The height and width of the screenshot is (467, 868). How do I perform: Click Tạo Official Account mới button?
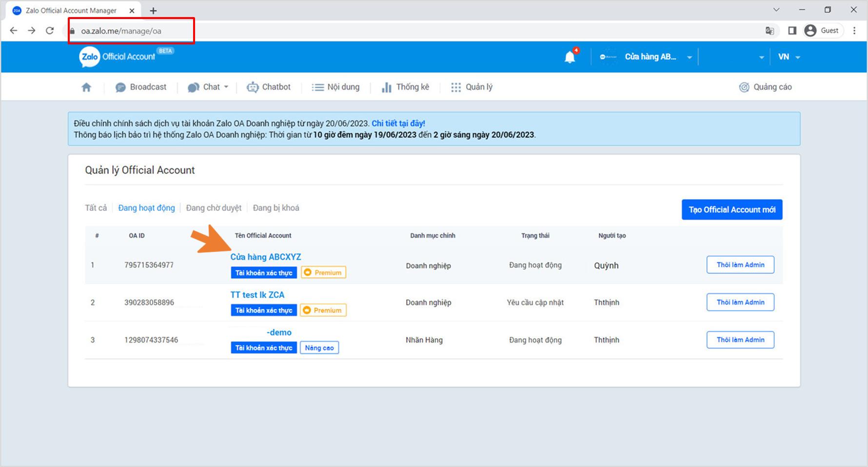pyautogui.click(x=732, y=209)
